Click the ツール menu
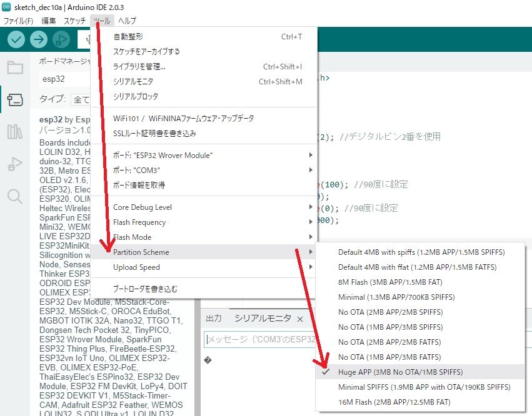532x416 pixels. 102,21
